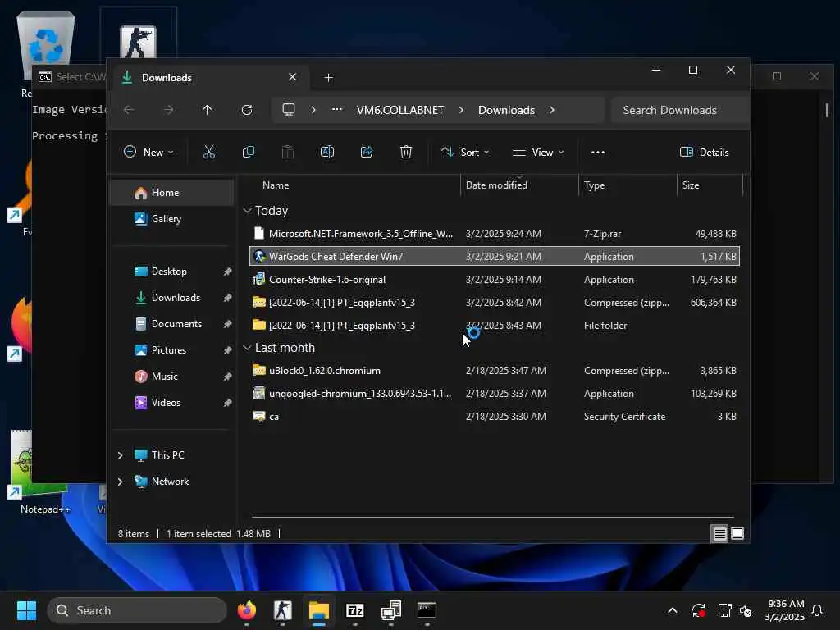This screenshot has width=840, height=630.
Task: Open 7-Zip from the taskbar
Action: click(354, 610)
